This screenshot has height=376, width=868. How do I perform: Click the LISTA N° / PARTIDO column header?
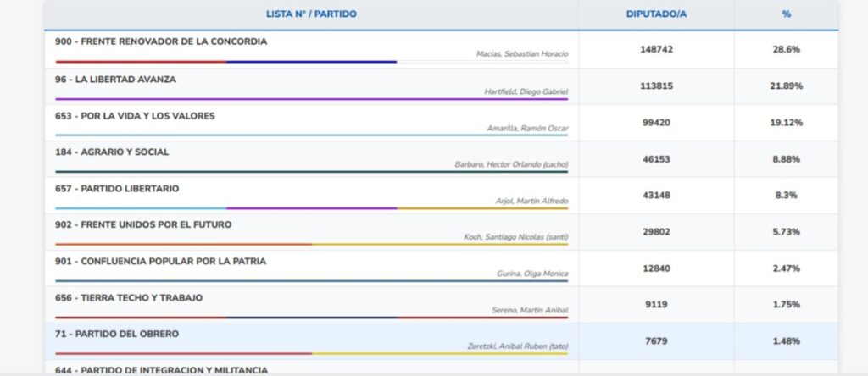pyautogui.click(x=311, y=14)
